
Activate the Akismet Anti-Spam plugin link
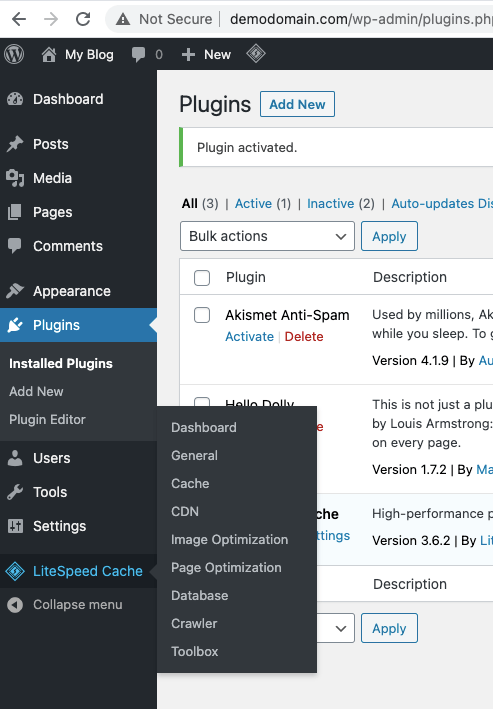click(x=249, y=336)
